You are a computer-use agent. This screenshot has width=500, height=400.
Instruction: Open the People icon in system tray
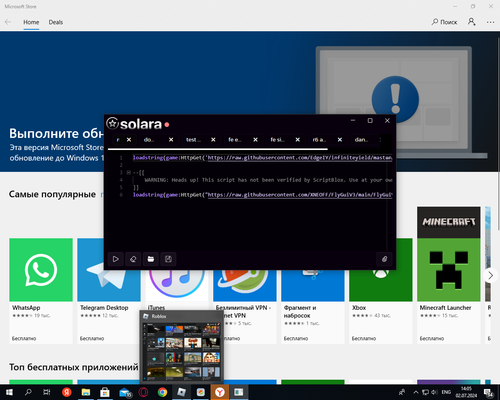pos(402,392)
